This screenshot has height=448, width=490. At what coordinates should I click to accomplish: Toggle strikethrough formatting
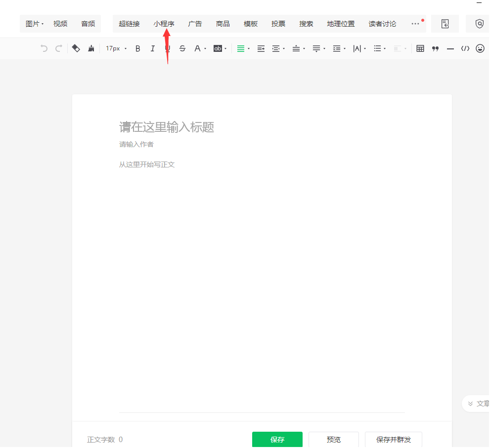182,48
